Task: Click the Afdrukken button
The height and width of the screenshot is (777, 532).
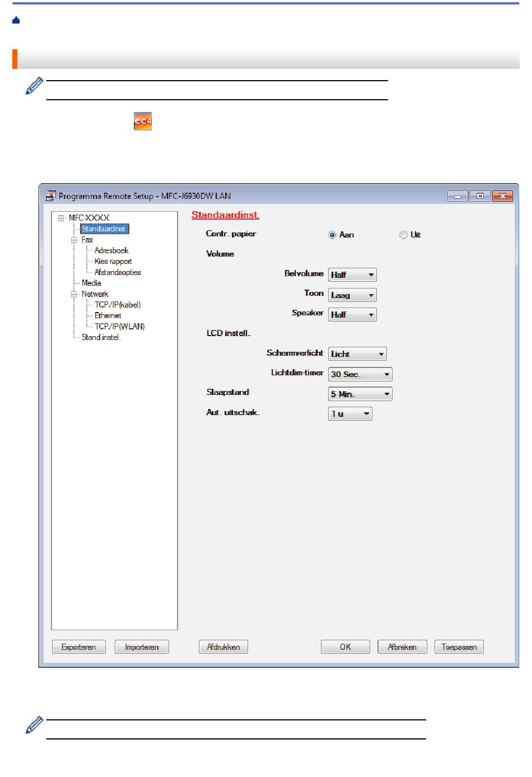Action: (223, 647)
